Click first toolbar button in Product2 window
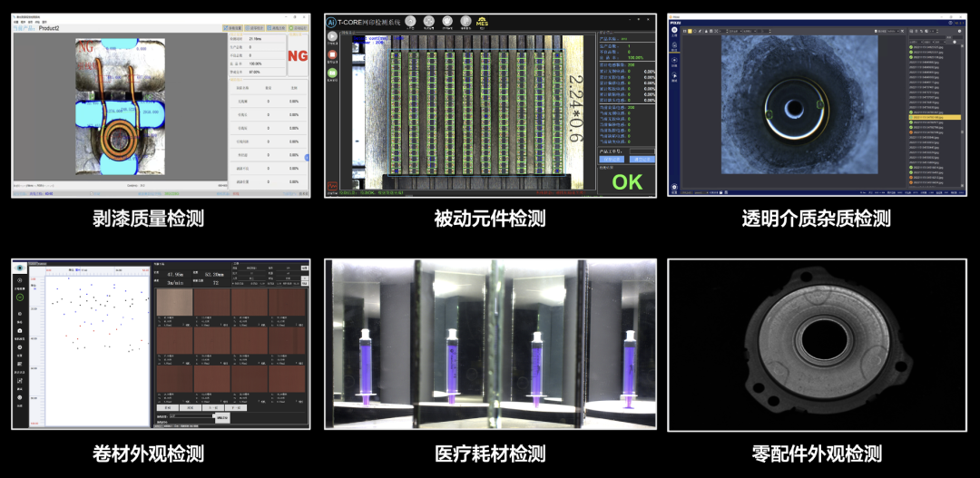This screenshot has width=980, height=478. point(233,28)
